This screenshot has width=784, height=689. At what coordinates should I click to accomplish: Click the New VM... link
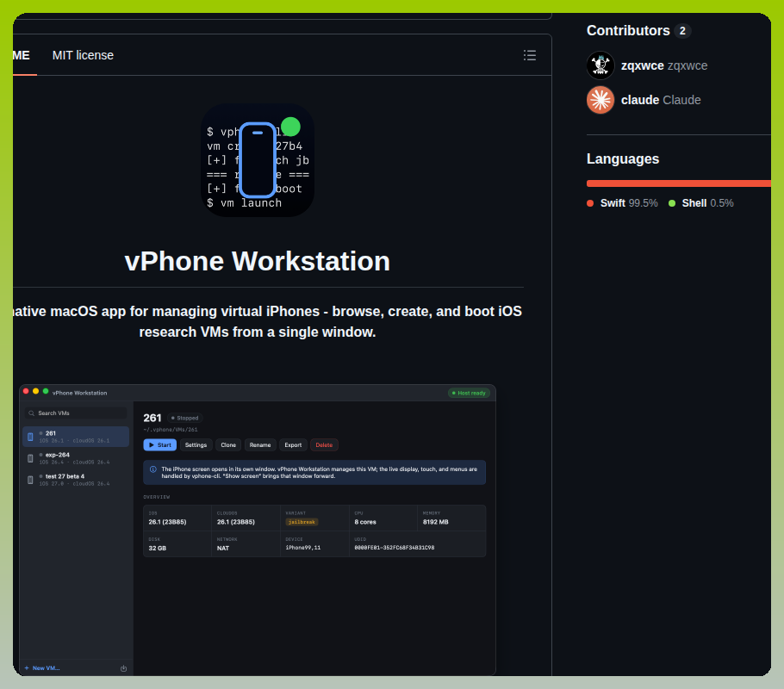click(x=42, y=668)
